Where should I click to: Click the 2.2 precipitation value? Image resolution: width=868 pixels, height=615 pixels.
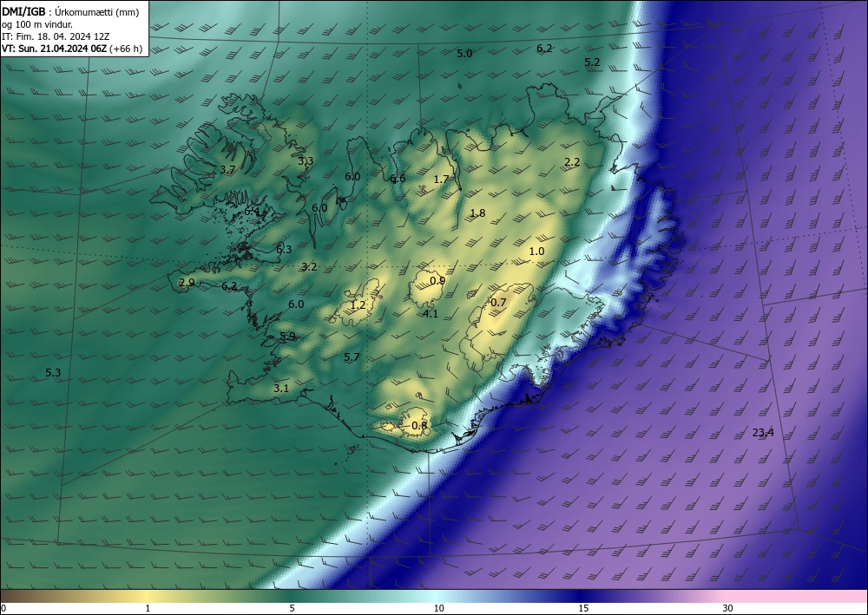pos(572,161)
